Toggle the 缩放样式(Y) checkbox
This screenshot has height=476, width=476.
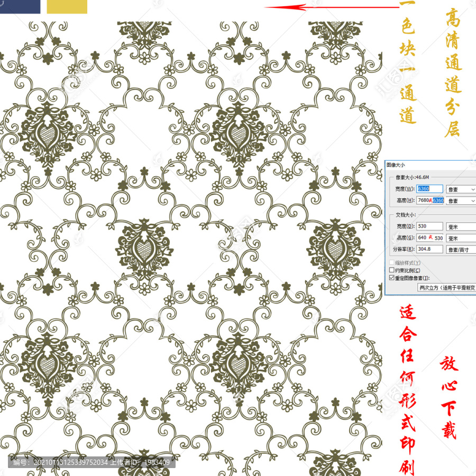click(x=392, y=262)
